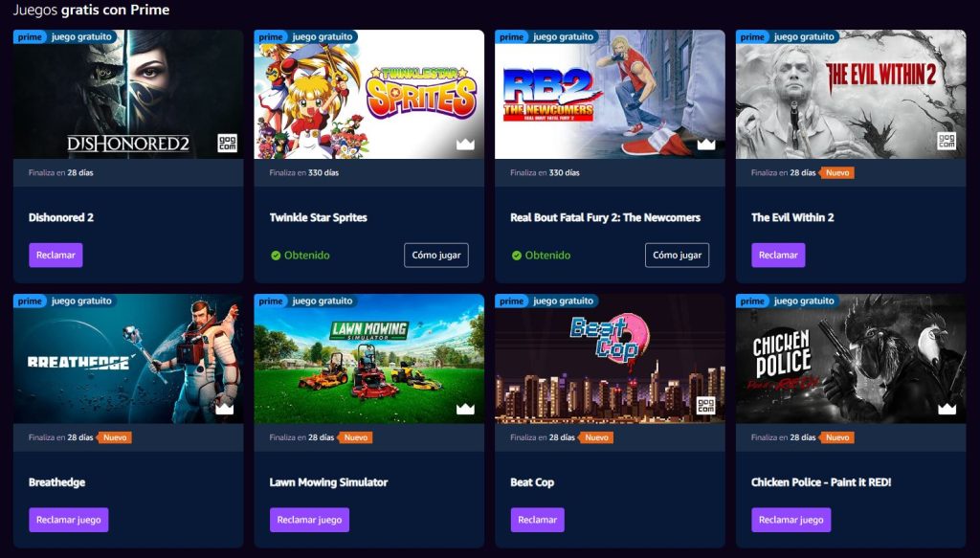
Task: Click the GOG icon on Beat Cop artwork
Action: 705,406
